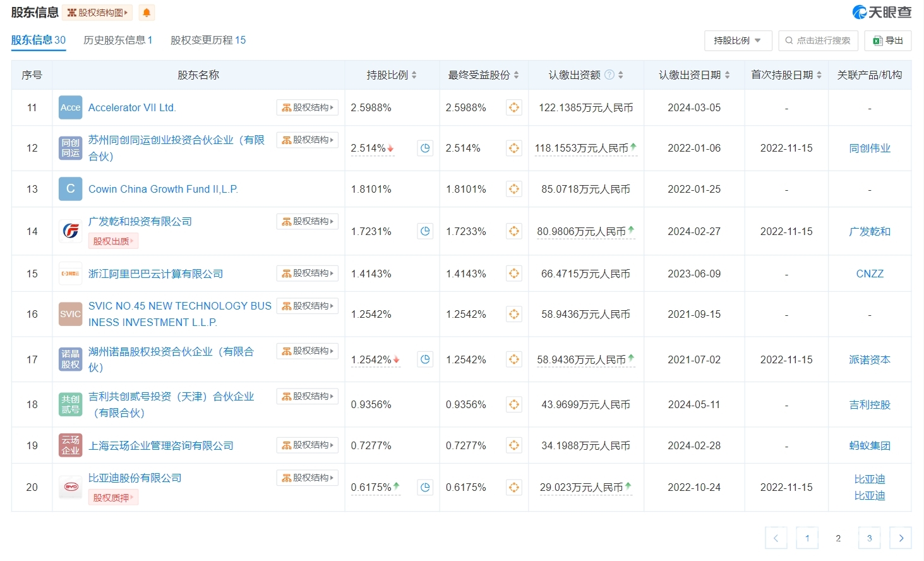Open the 持股比例 dropdown

coord(738,40)
